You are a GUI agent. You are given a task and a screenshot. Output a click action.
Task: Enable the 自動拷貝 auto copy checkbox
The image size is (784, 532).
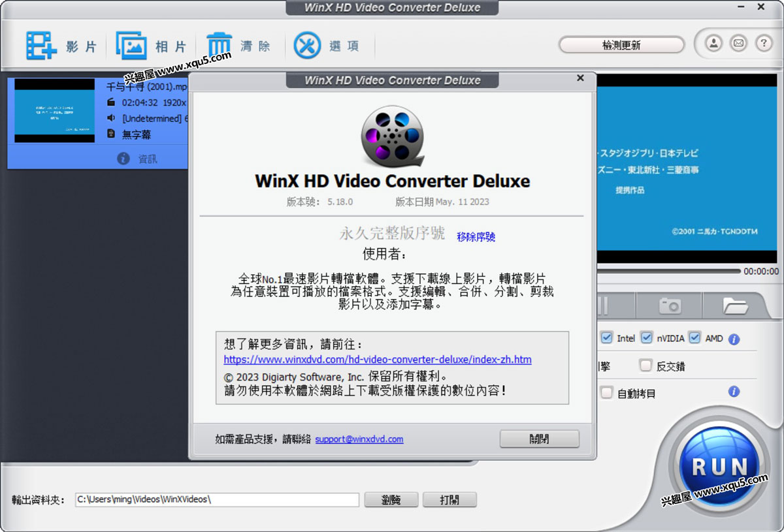(607, 393)
